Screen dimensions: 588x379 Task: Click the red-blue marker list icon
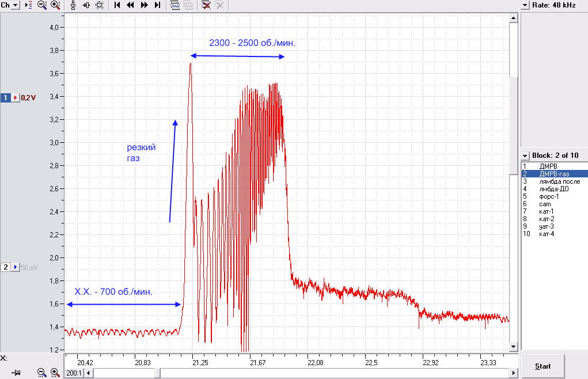pyautogui.click(x=29, y=5)
